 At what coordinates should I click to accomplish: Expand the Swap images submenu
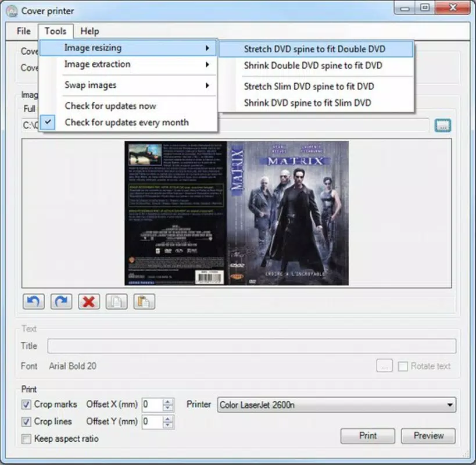[x=128, y=85]
